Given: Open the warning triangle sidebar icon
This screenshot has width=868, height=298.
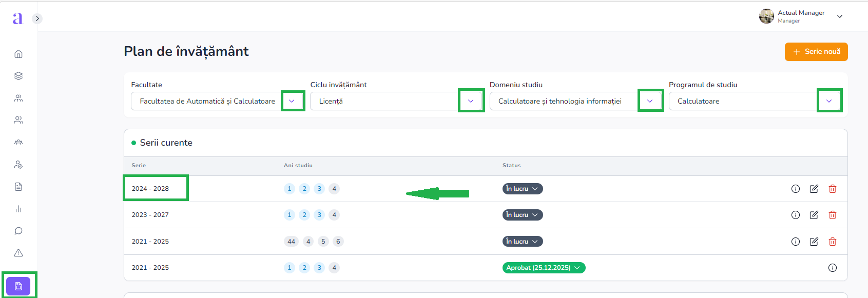Looking at the screenshot, I should coord(18,253).
